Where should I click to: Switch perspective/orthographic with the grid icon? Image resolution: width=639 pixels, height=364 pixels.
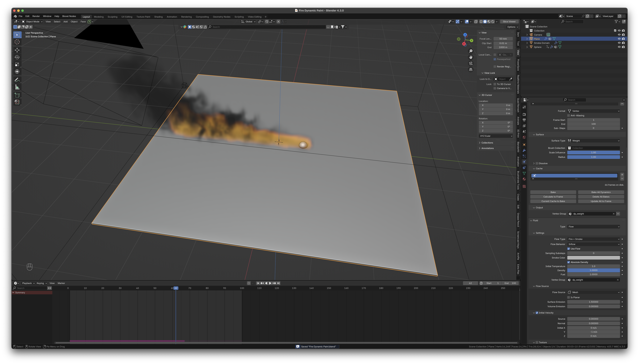(471, 69)
